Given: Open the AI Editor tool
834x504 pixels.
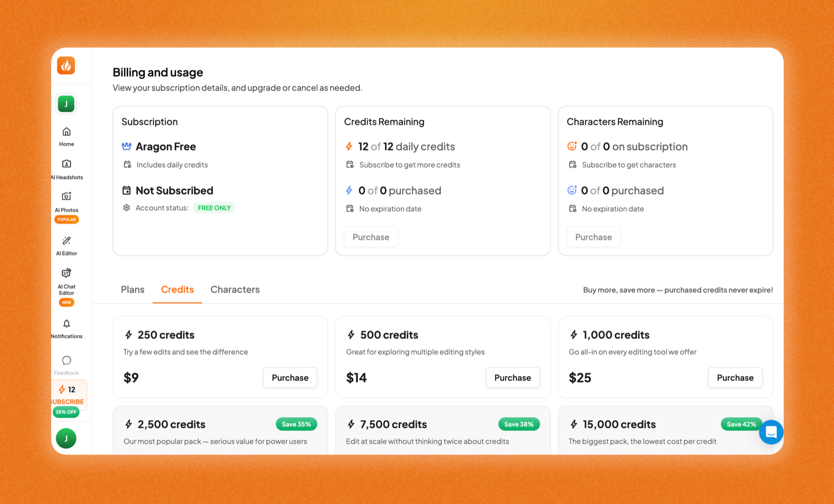Looking at the screenshot, I should pyautogui.click(x=66, y=246).
